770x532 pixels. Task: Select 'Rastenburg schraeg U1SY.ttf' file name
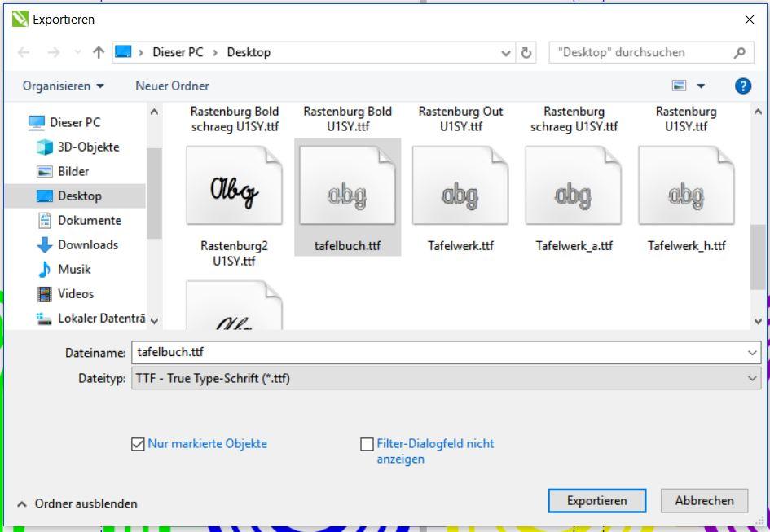click(x=574, y=119)
